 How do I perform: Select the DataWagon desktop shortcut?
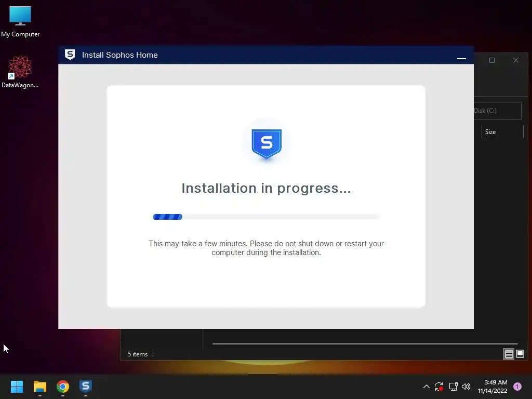tap(20, 72)
